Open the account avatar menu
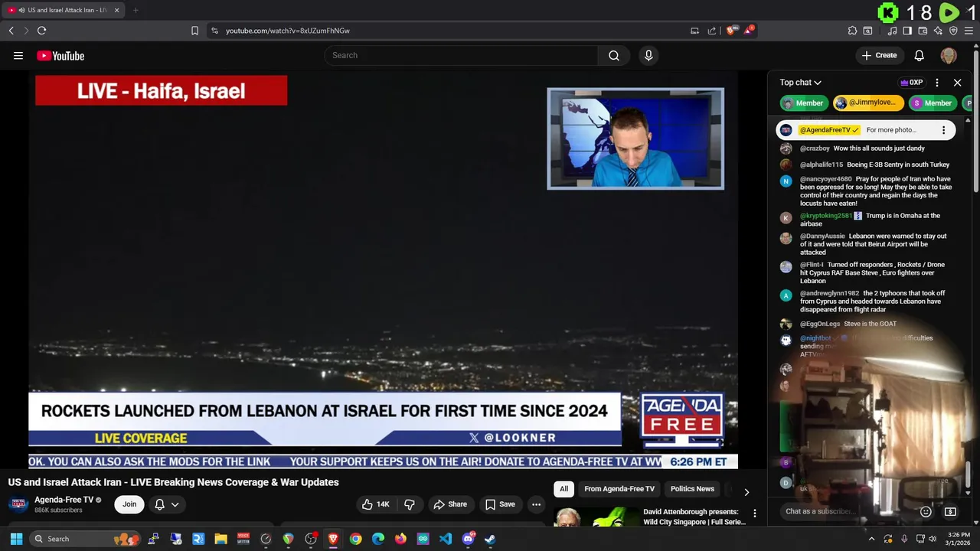Image resolution: width=980 pixels, height=551 pixels. pos(949,55)
